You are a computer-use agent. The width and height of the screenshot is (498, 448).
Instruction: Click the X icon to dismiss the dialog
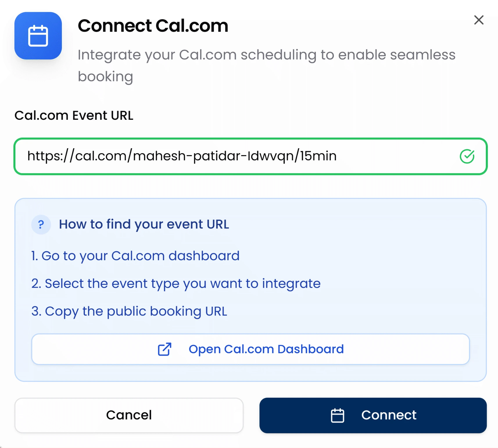click(x=479, y=20)
